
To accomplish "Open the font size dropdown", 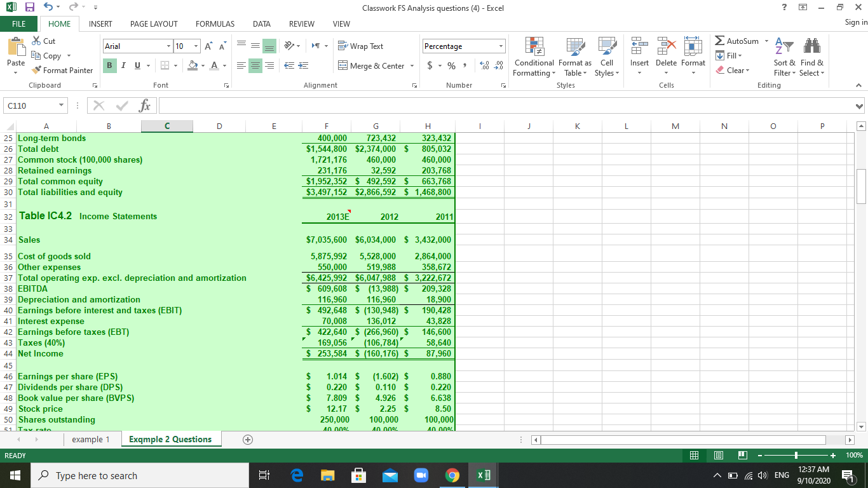I will tap(196, 46).
